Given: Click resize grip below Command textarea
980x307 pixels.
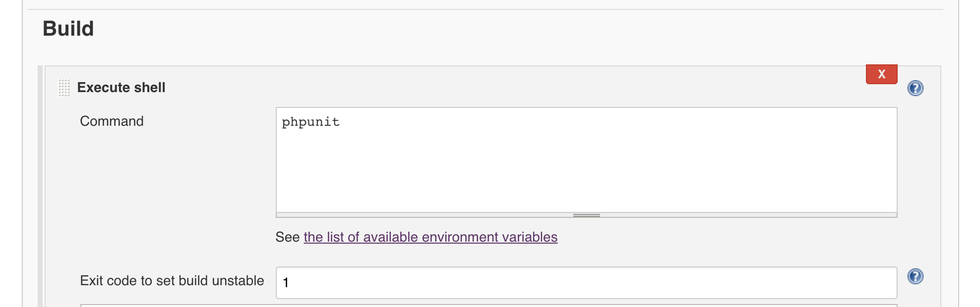Looking at the screenshot, I should coord(586,215).
